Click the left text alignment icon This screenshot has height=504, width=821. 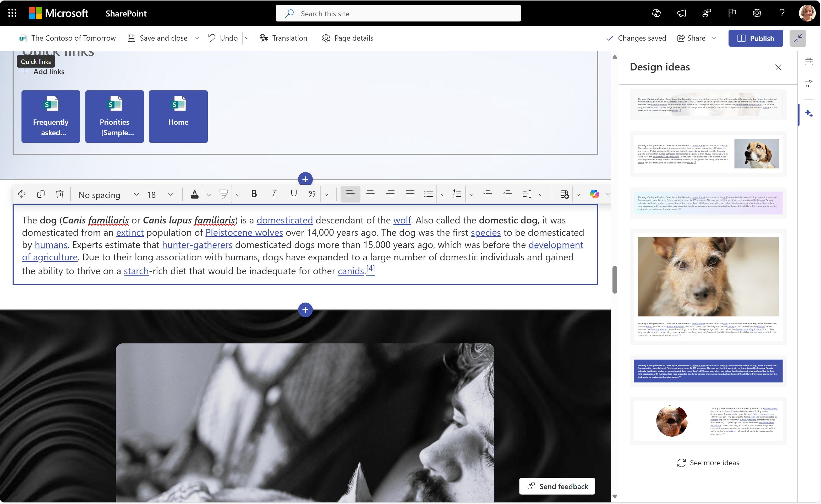(349, 194)
